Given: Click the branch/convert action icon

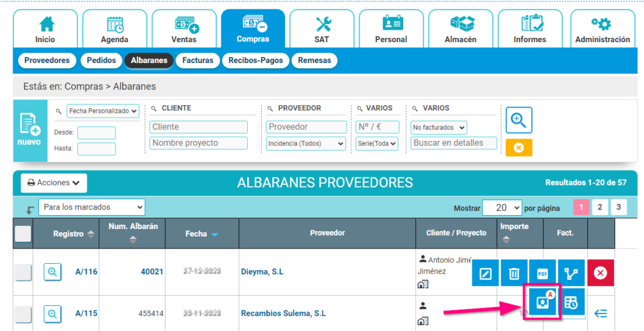Looking at the screenshot, I should 571,273.
